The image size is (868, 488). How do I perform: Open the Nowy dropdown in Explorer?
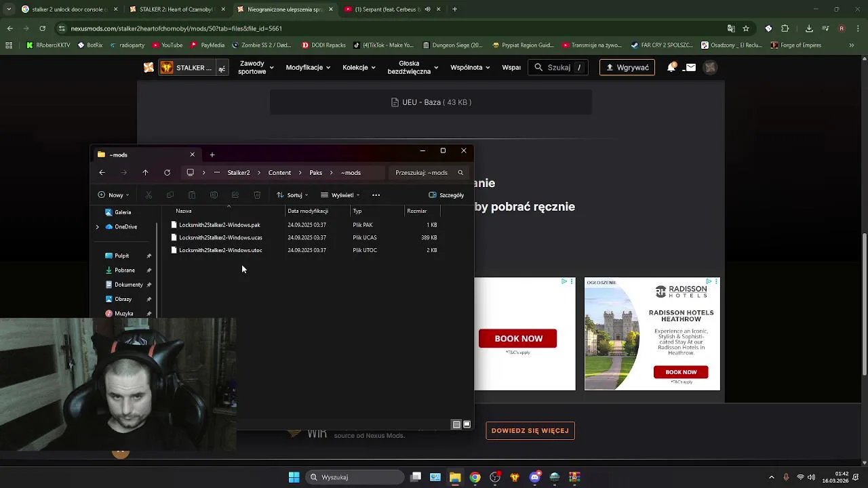tap(113, 195)
